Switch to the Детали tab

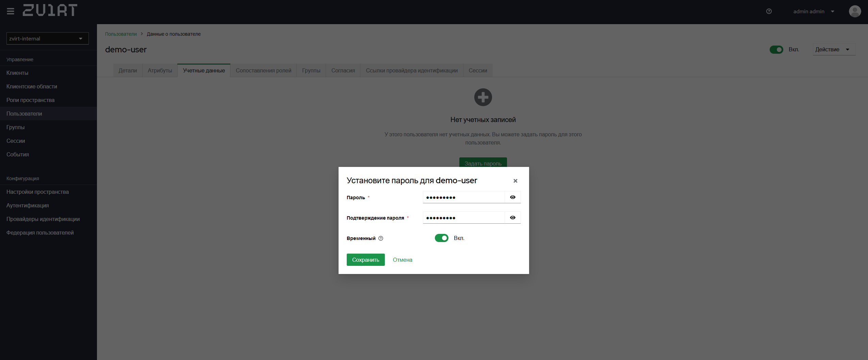[x=128, y=70]
